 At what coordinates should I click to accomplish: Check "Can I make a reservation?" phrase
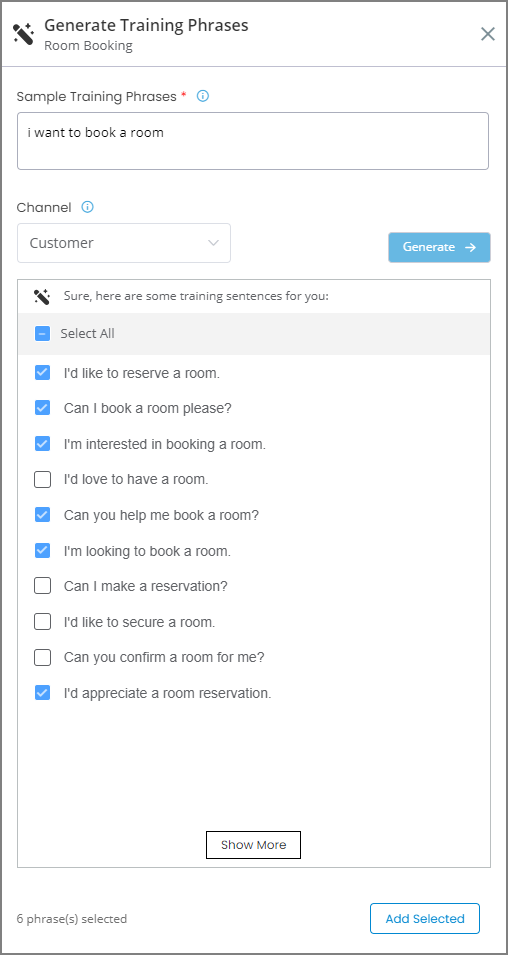[42, 587]
